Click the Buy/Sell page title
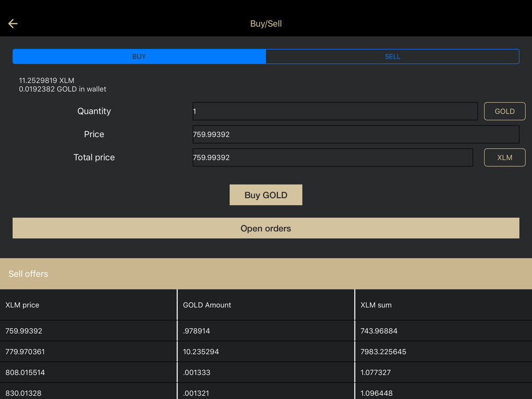 (266, 24)
